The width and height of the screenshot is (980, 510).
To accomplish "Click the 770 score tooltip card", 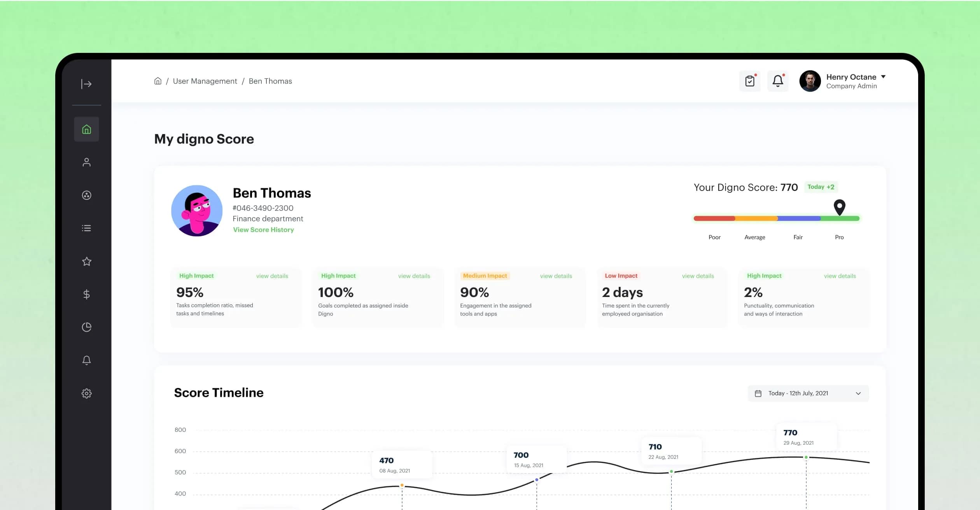I will 807,437.
